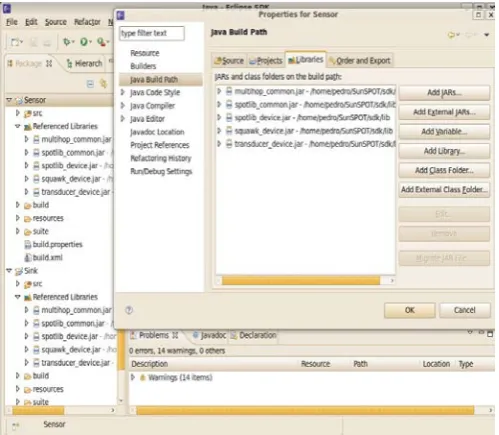Expand the multihop_common.jar entry in build path

point(219,91)
